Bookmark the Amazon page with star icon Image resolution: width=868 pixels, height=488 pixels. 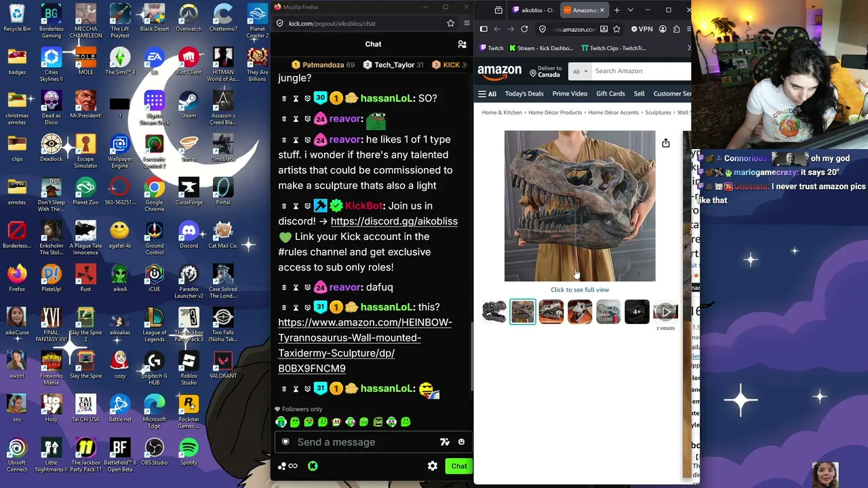click(x=616, y=29)
